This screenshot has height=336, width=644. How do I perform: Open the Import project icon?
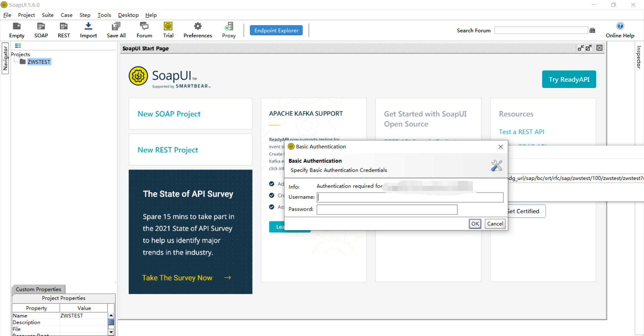tap(88, 30)
